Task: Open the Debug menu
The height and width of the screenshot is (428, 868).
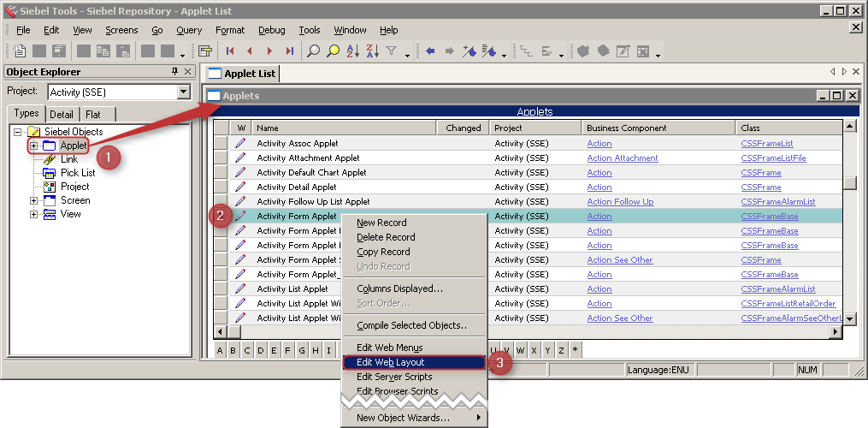Action: [x=272, y=30]
